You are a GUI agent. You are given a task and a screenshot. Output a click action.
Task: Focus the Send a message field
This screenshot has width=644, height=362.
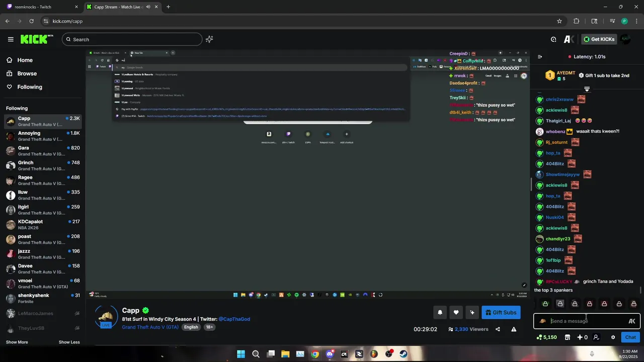587,321
